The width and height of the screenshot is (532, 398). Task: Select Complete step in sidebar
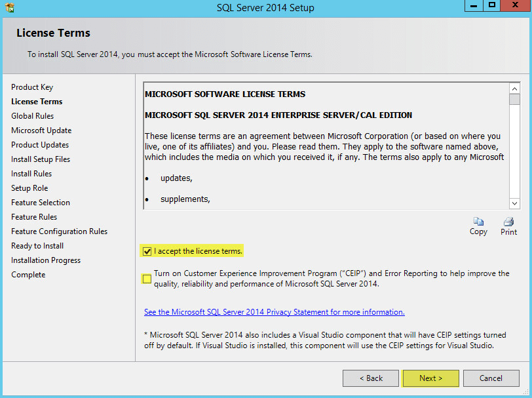pos(28,275)
